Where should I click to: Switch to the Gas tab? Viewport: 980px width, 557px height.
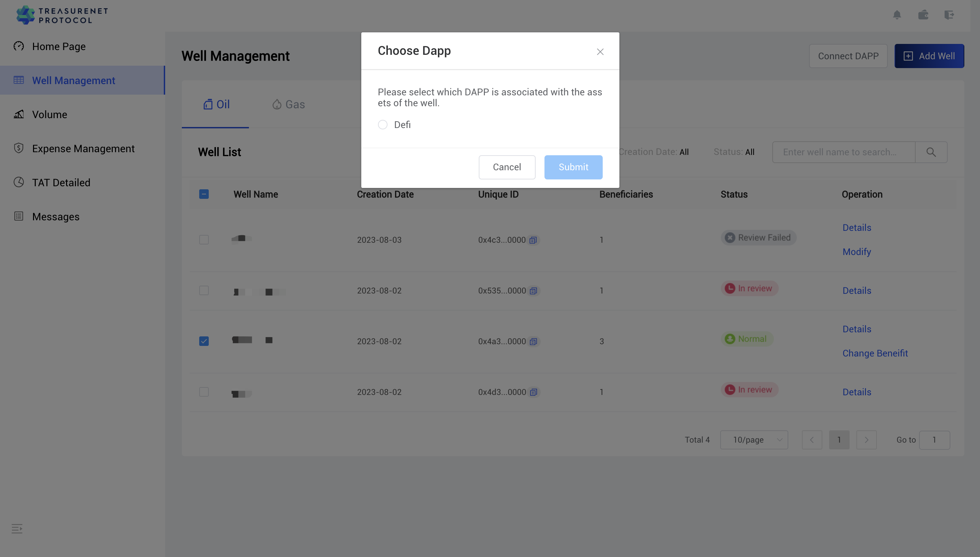(288, 105)
